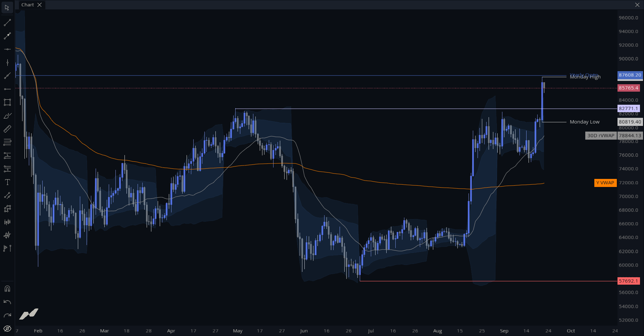The image size is (644, 336).
Task: Select the cursor pointer tool
Action: tap(7, 7)
